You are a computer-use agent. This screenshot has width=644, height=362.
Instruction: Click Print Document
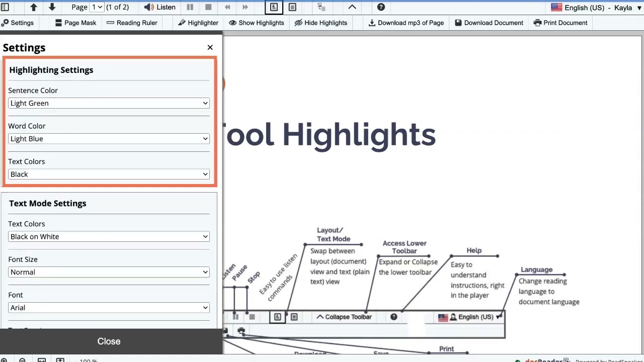[x=560, y=23]
